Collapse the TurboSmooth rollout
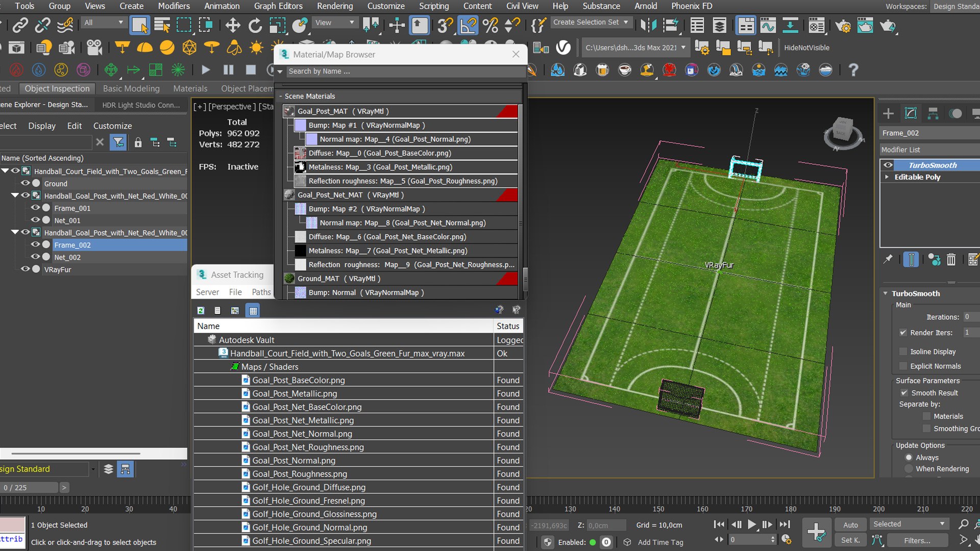The width and height of the screenshot is (980, 551). point(886,293)
